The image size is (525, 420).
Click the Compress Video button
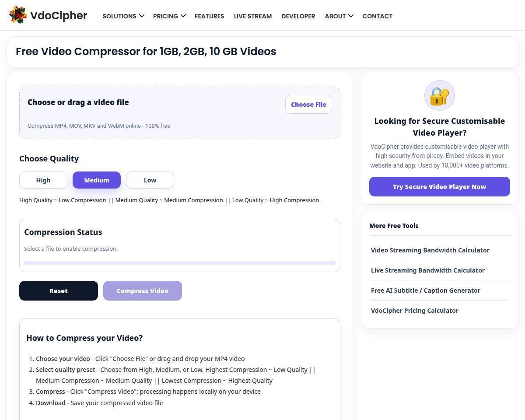coord(143,290)
